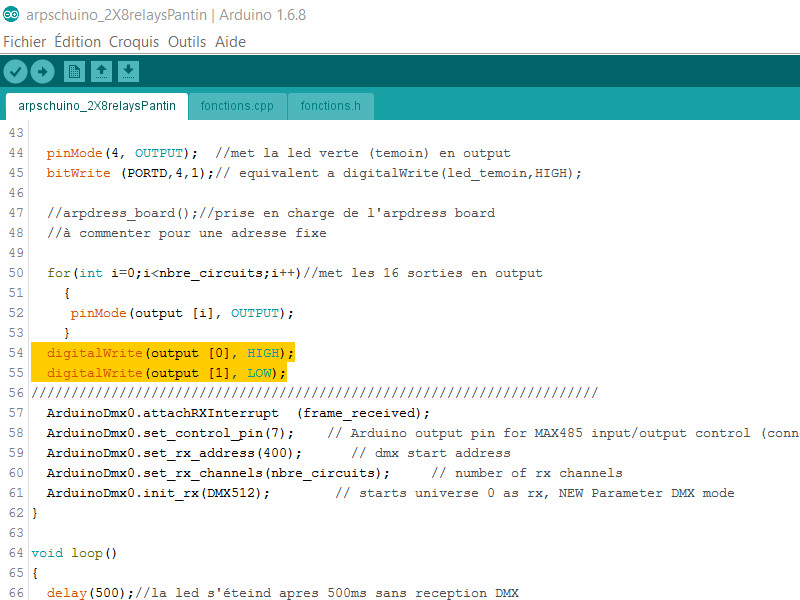
Task: Click ArduinoDmx0.set_rx_address(400) statement
Action: pos(174,453)
